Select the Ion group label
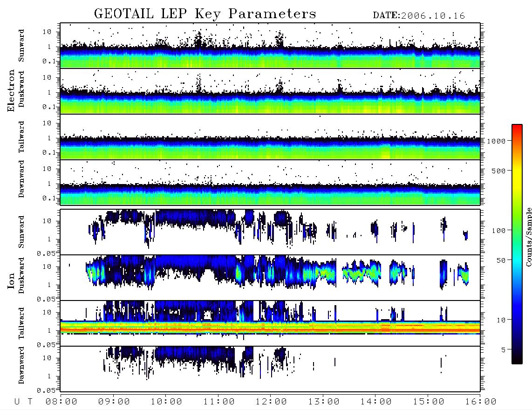The width and height of the screenshot is (532, 410). (x=11, y=280)
